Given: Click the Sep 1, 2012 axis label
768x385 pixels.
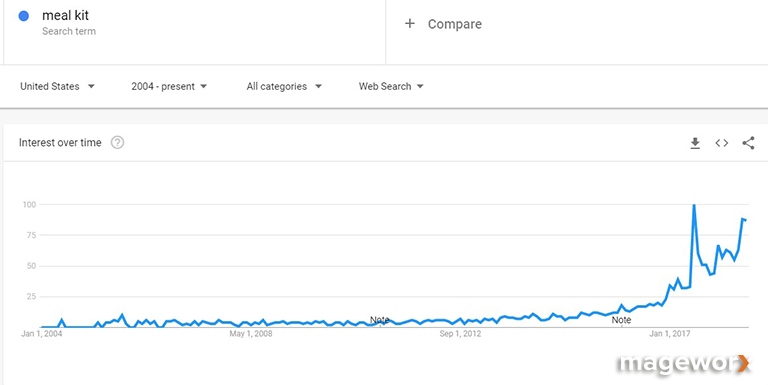Looking at the screenshot, I should [460, 334].
